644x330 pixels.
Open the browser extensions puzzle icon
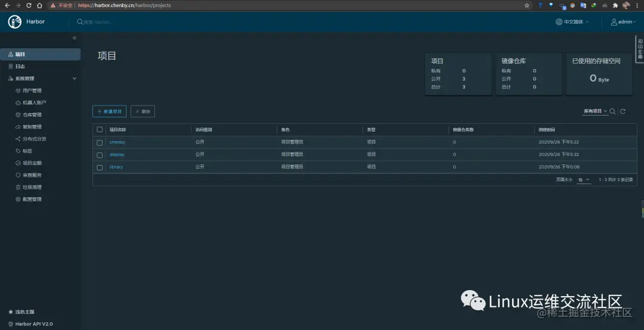pyautogui.click(x=615, y=5)
